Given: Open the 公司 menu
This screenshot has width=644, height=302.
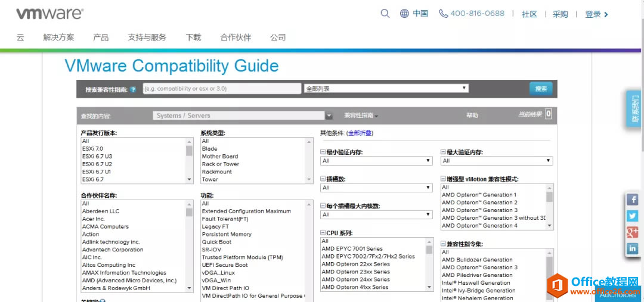Looking at the screenshot, I should [278, 38].
